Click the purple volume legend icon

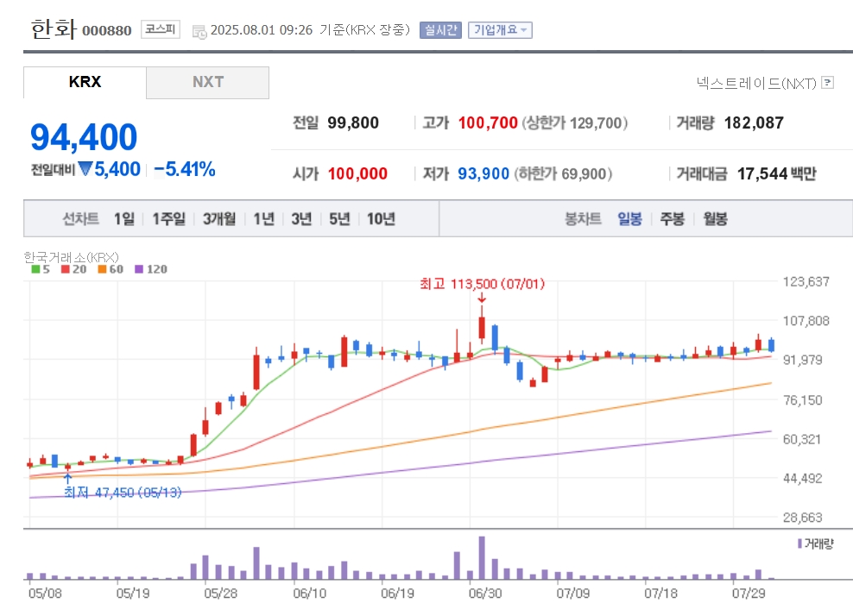tap(799, 544)
